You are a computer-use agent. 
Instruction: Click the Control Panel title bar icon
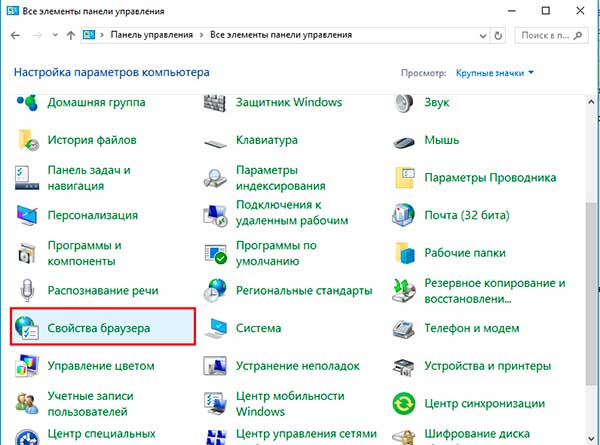[x=13, y=11]
